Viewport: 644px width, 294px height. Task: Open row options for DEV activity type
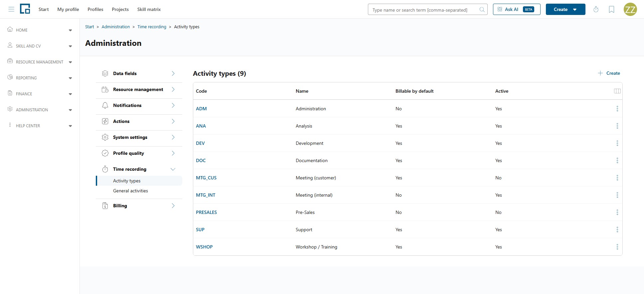coord(617,143)
